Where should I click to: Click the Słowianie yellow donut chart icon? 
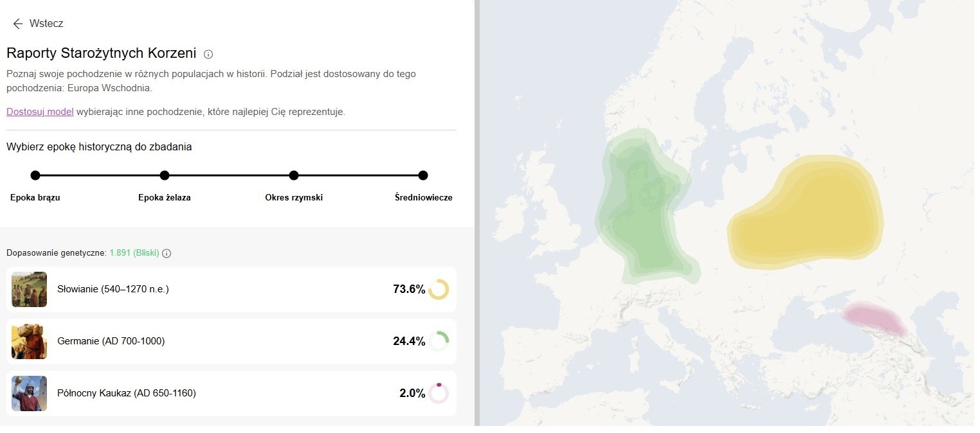(439, 289)
